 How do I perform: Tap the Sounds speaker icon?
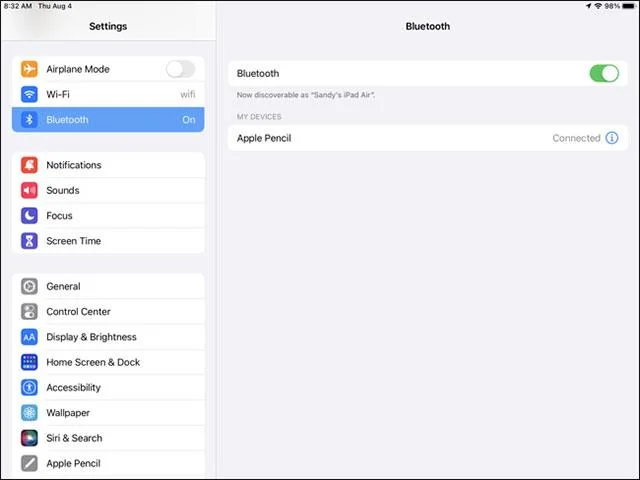pos(29,190)
